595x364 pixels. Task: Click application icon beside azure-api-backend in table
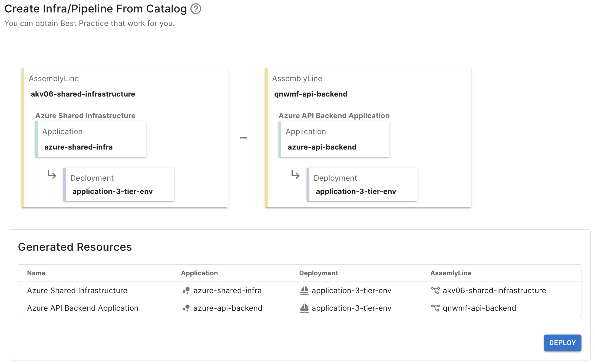[186, 308]
